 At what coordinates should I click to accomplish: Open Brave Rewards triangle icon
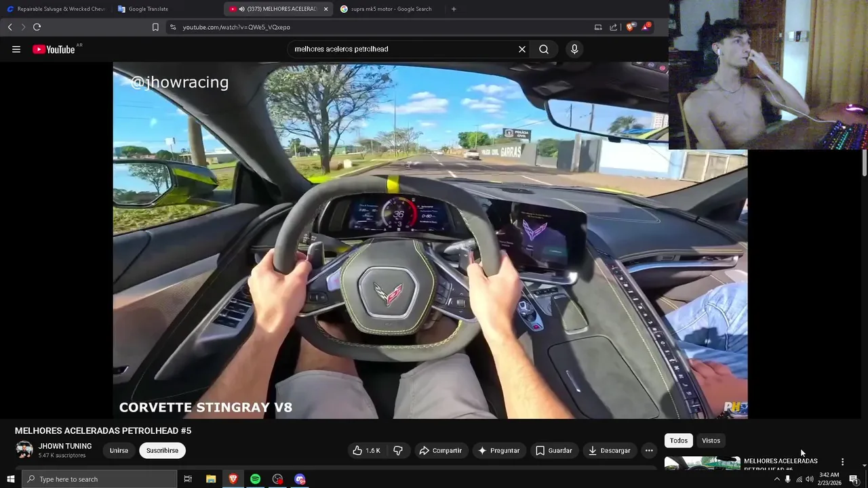[646, 27]
